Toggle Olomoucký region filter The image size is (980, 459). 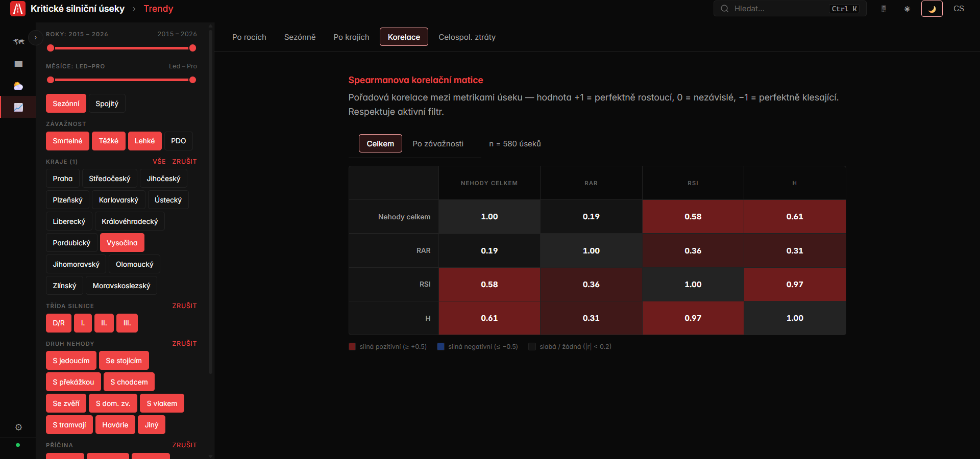[x=134, y=264]
